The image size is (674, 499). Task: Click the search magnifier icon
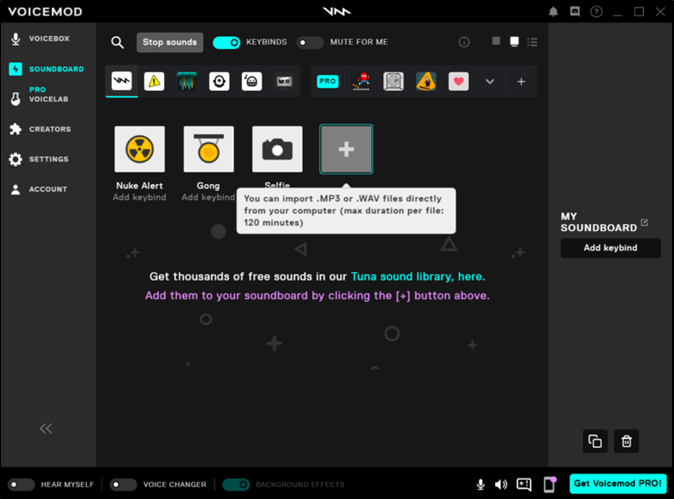[117, 42]
